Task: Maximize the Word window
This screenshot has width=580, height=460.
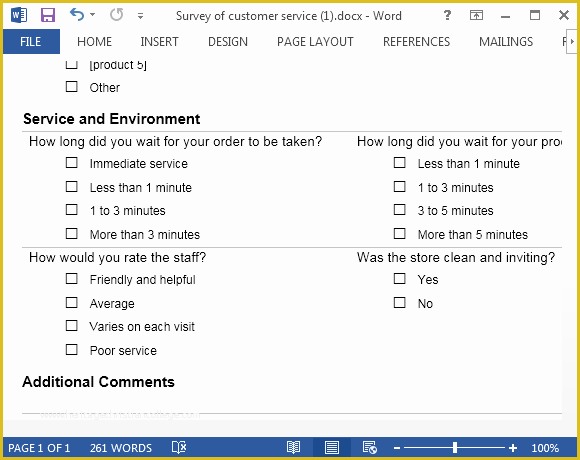Action: (535, 15)
